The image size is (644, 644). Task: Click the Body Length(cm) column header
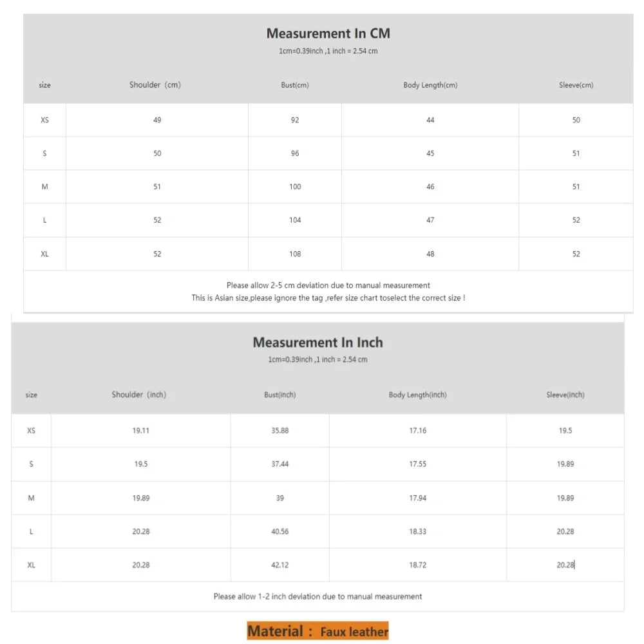pyautogui.click(x=430, y=85)
